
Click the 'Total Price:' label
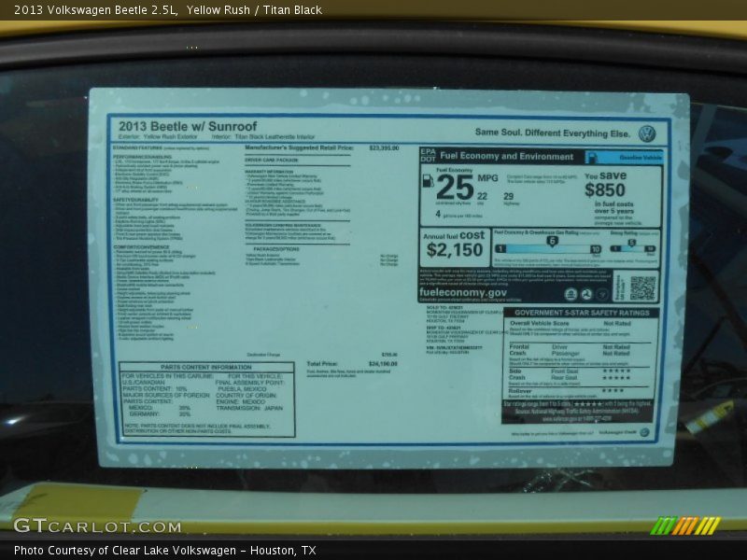322,364
